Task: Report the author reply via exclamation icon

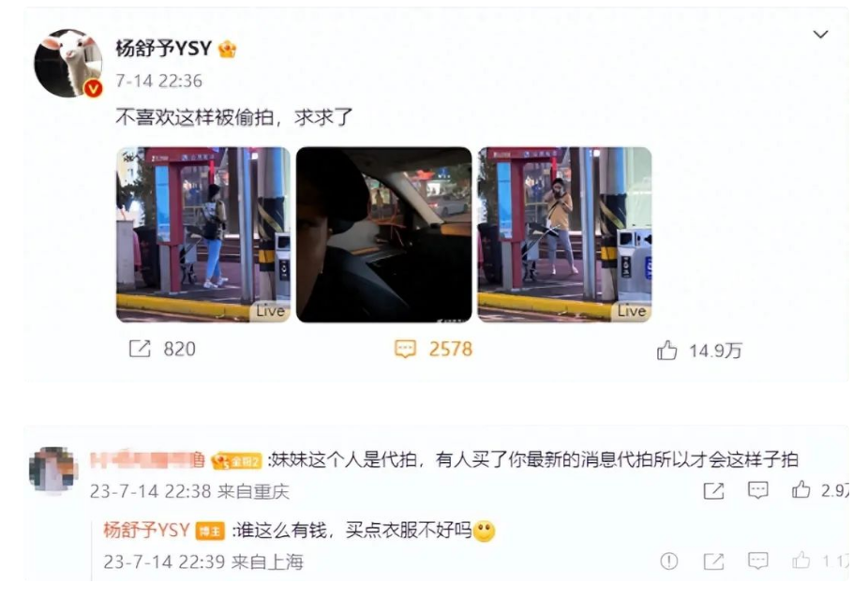Action: click(x=669, y=562)
